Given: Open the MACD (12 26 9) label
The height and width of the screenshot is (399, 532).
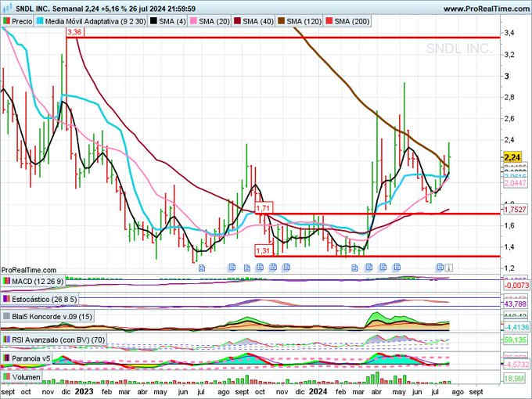Looking at the screenshot, I should click(x=38, y=282).
